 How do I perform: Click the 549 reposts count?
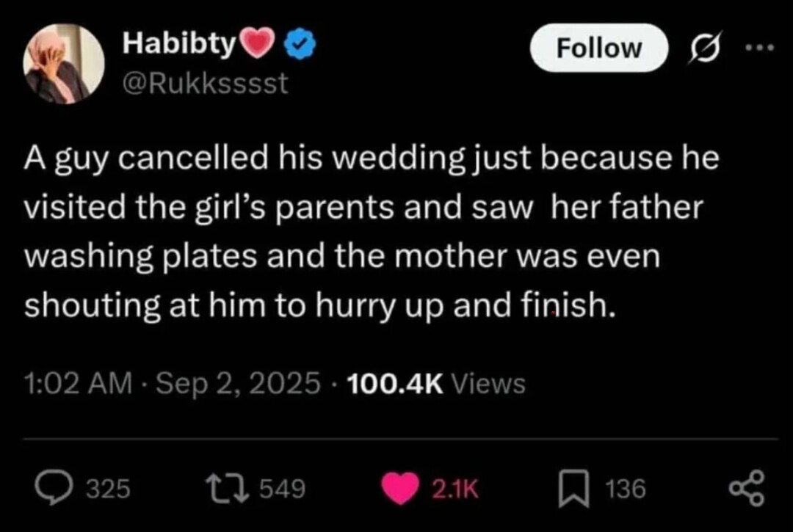[282, 489]
